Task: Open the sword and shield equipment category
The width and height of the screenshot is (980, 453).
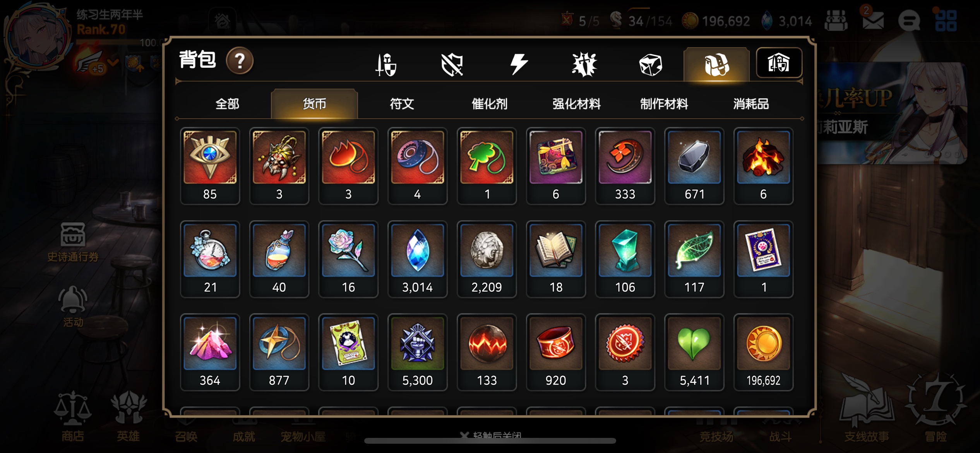Action: [x=386, y=64]
